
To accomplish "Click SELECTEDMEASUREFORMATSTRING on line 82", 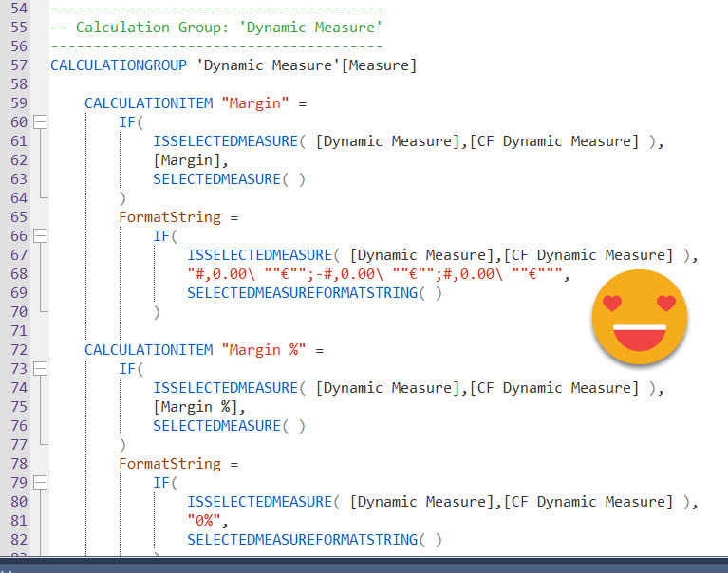I will pyautogui.click(x=313, y=540).
